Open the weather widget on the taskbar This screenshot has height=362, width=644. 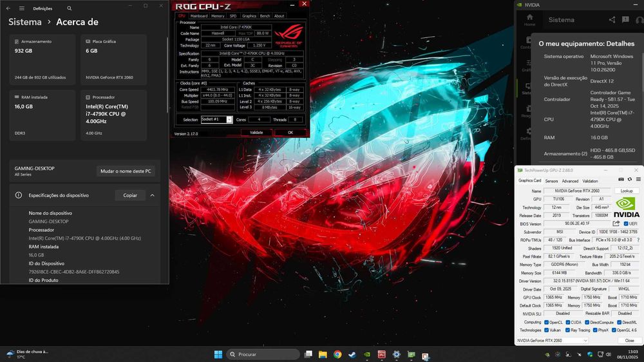pyautogui.click(x=28, y=354)
